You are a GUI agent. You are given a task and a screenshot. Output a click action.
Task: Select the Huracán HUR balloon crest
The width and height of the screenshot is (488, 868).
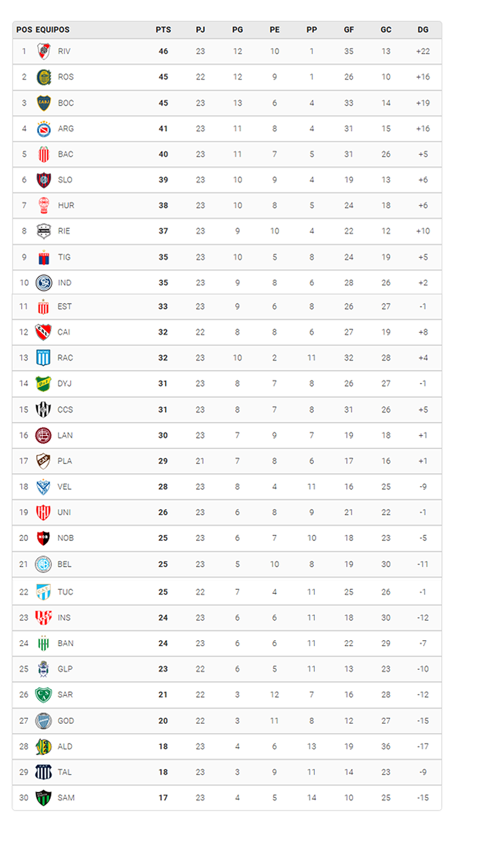[x=44, y=205]
